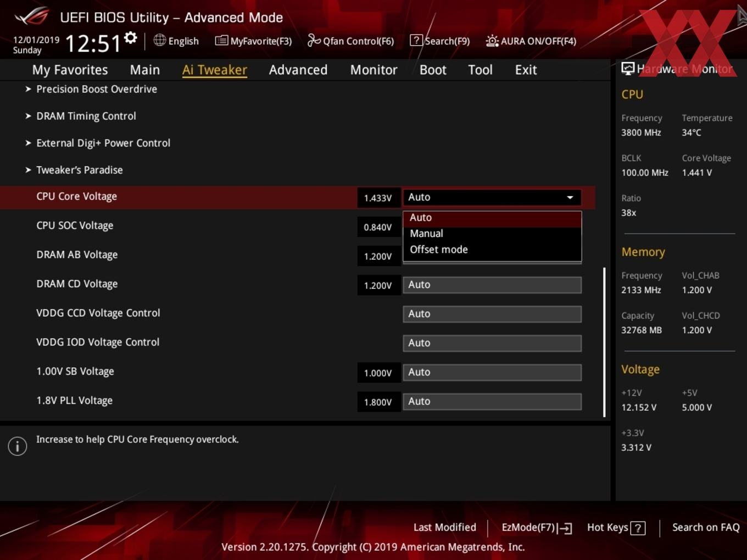Click the 1.800V PLL voltage value

(378, 402)
